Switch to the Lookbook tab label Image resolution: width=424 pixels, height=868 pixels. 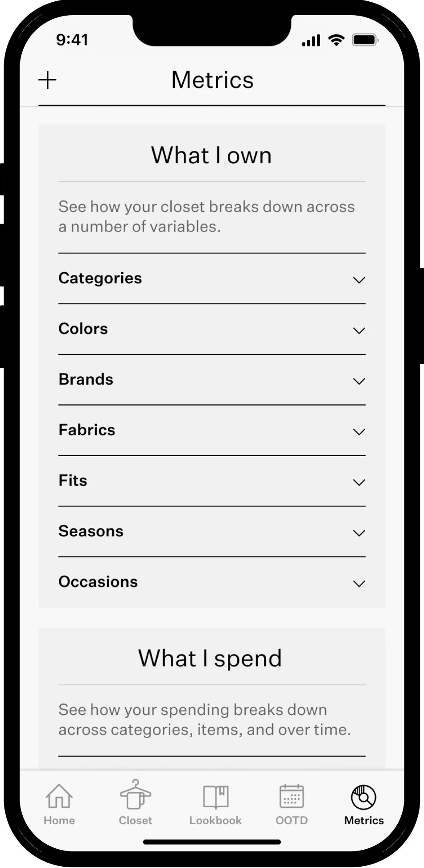click(x=215, y=820)
